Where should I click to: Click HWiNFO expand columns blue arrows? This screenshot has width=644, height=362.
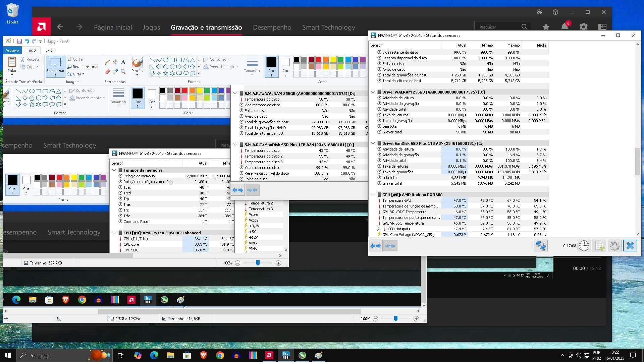376,246
